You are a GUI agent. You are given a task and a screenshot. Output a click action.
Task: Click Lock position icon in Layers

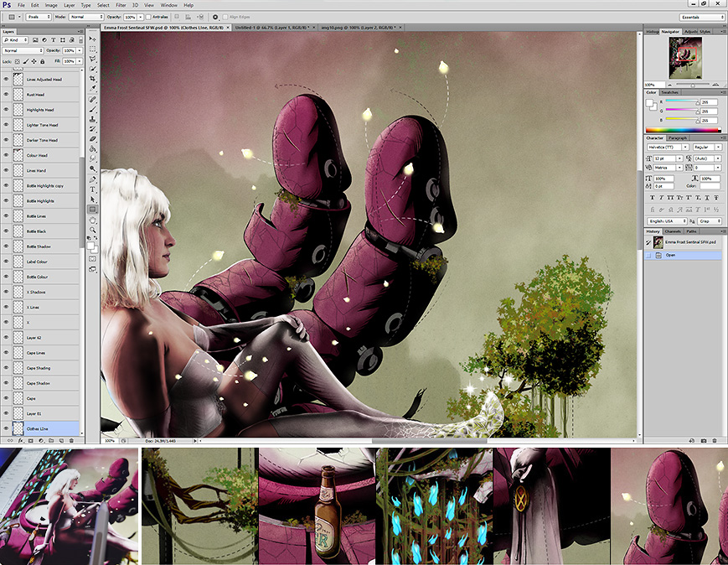[34, 61]
